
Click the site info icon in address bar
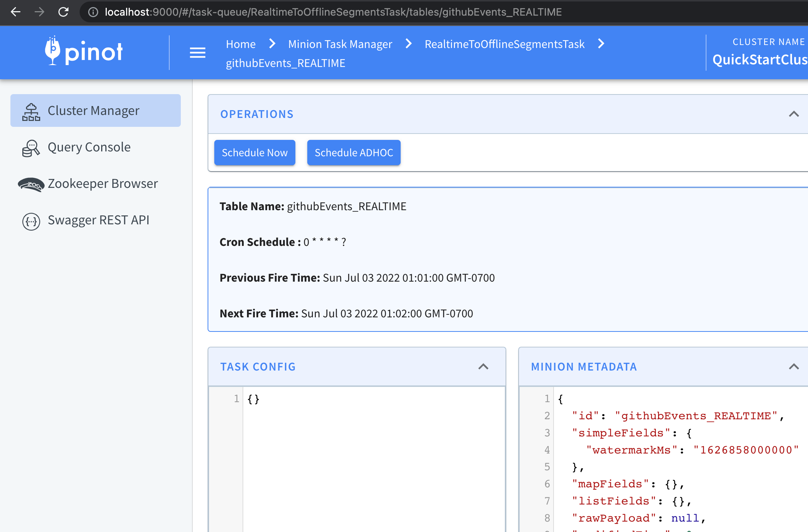[x=93, y=12]
